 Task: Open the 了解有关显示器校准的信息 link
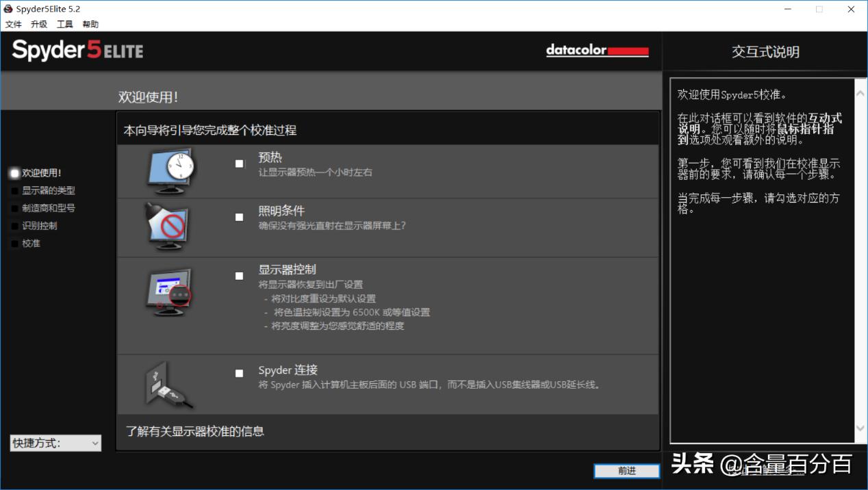[194, 432]
